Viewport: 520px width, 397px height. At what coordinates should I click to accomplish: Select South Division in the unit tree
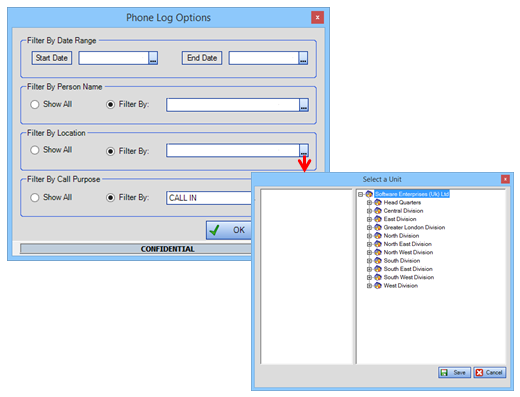pos(402,261)
